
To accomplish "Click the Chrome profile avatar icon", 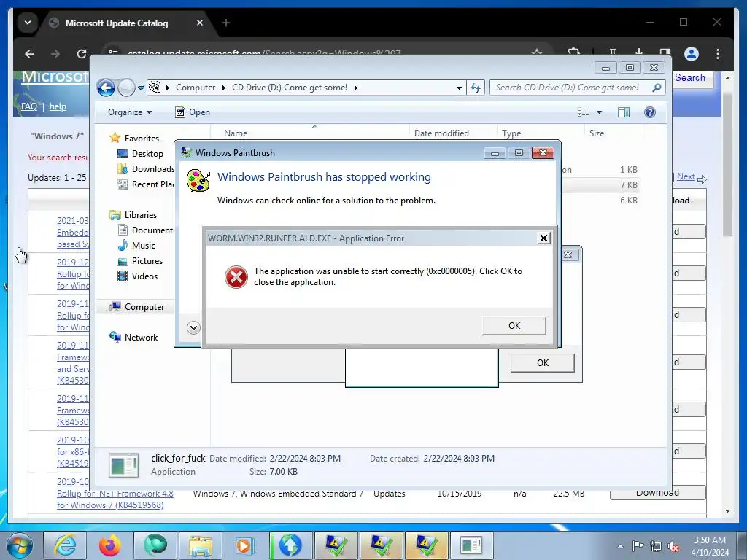I will pyautogui.click(x=692, y=54).
